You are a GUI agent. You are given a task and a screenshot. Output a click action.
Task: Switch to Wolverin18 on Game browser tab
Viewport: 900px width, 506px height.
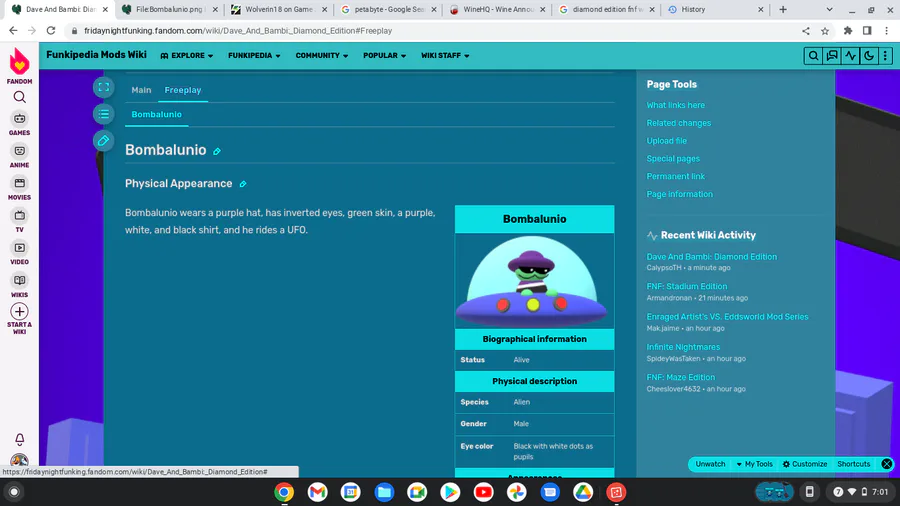278,10
